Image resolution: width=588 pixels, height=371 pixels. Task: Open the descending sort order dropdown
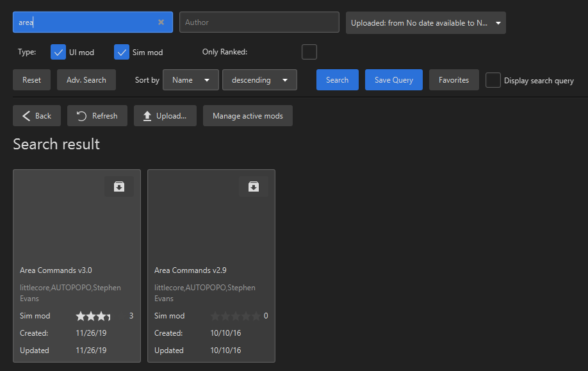tap(259, 80)
